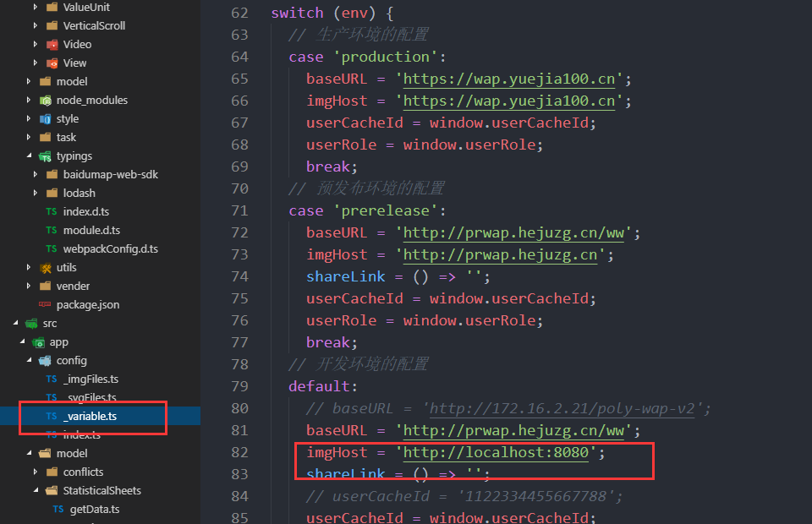The height and width of the screenshot is (524, 812).
Task: Click the View folder icon
Action: pos(52,63)
